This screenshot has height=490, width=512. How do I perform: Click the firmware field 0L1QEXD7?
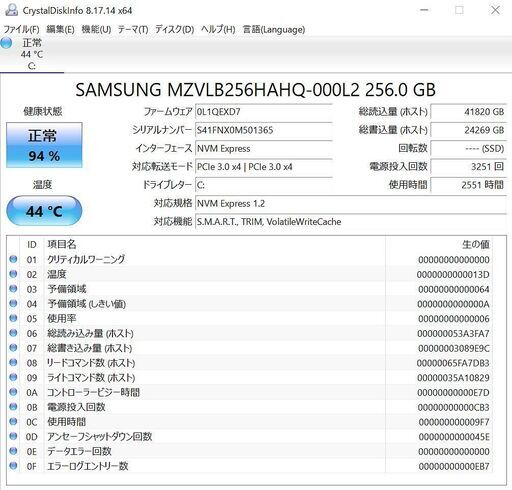tap(263, 112)
